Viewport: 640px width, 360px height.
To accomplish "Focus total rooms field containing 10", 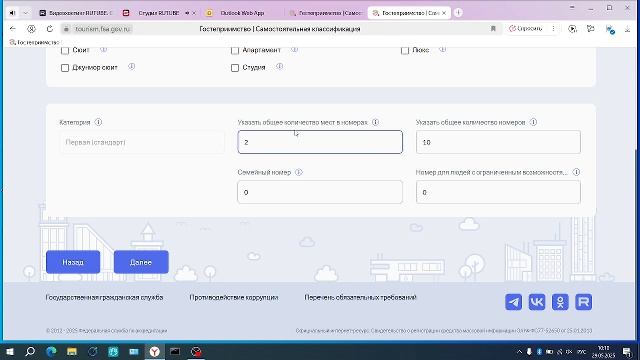I will point(498,142).
